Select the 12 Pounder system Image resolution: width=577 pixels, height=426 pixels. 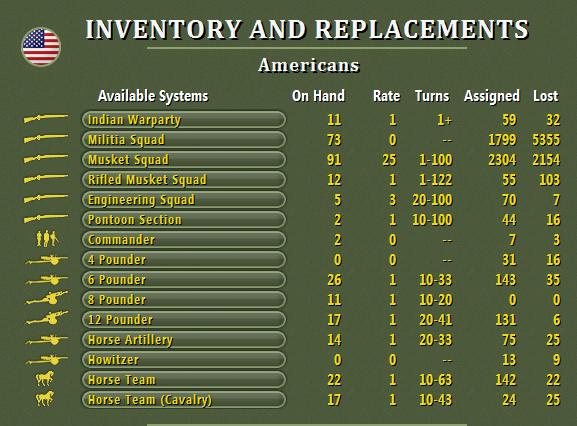coord(184,320)
